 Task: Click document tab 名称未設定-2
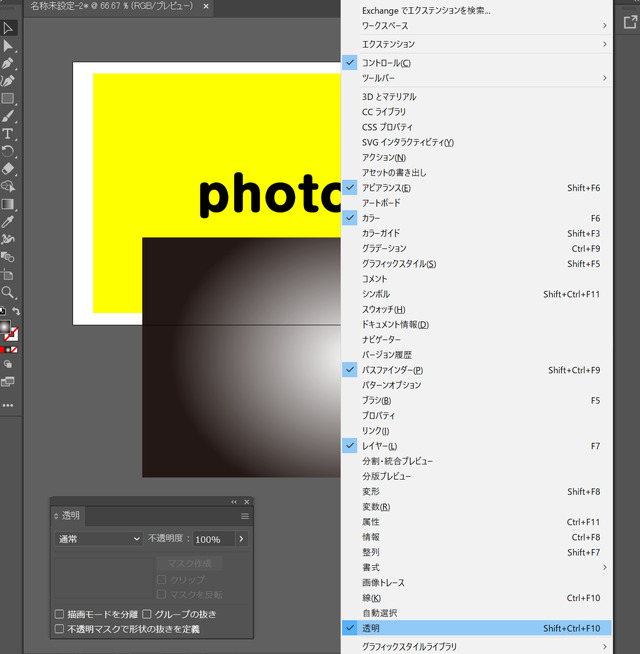(x=112, y=6)
